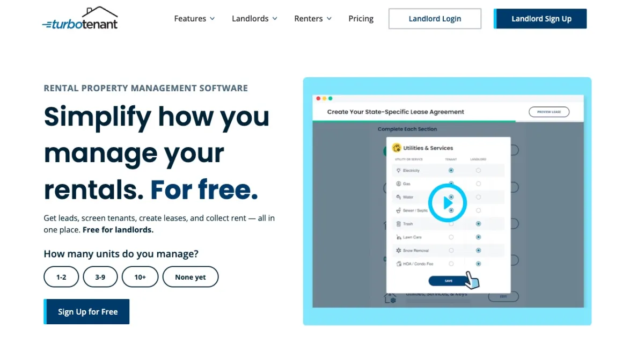This screenshot has height=350, width=644.
Task: Click the Electricity light bulb icon
Action: pos(398,171)
